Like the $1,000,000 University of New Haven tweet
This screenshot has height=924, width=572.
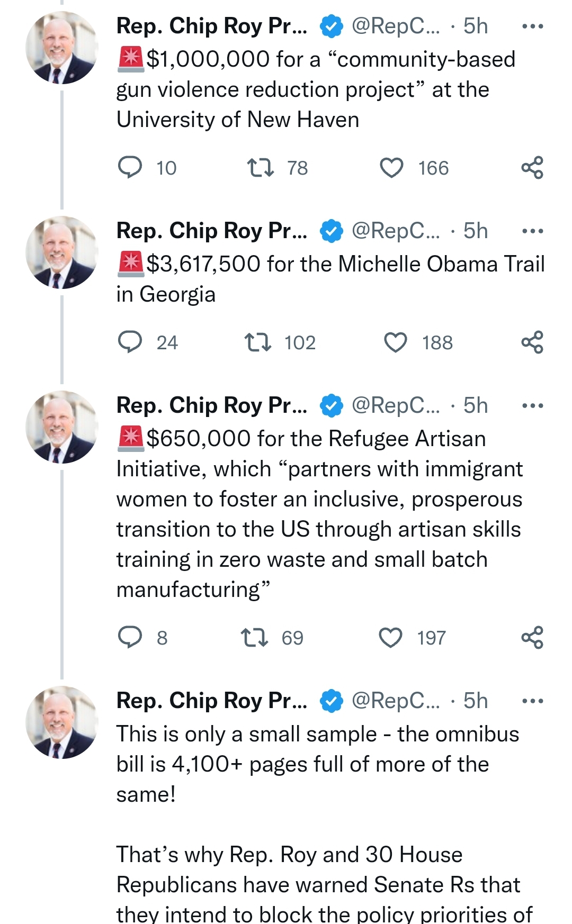[x=392, y=168]
